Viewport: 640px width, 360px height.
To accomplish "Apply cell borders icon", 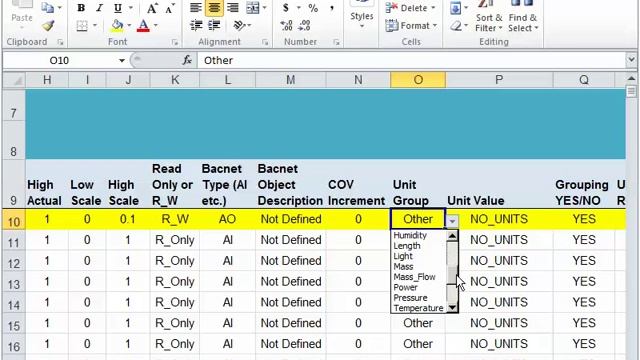I will [82, 26].
